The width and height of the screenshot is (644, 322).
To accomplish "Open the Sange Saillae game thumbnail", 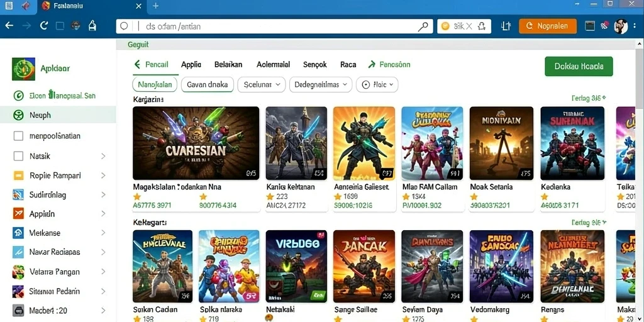I will [364, 266].
